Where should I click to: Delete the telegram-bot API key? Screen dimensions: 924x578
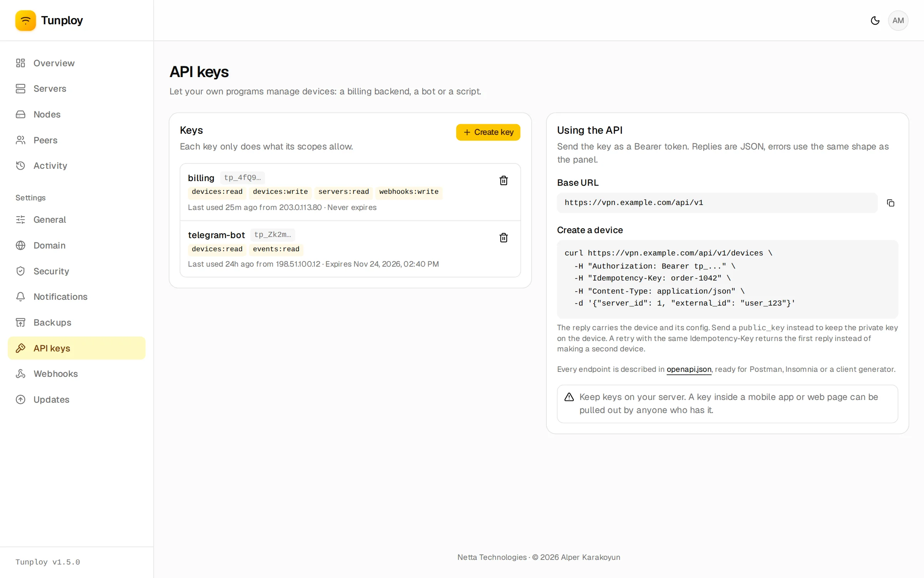click(503, 237)
